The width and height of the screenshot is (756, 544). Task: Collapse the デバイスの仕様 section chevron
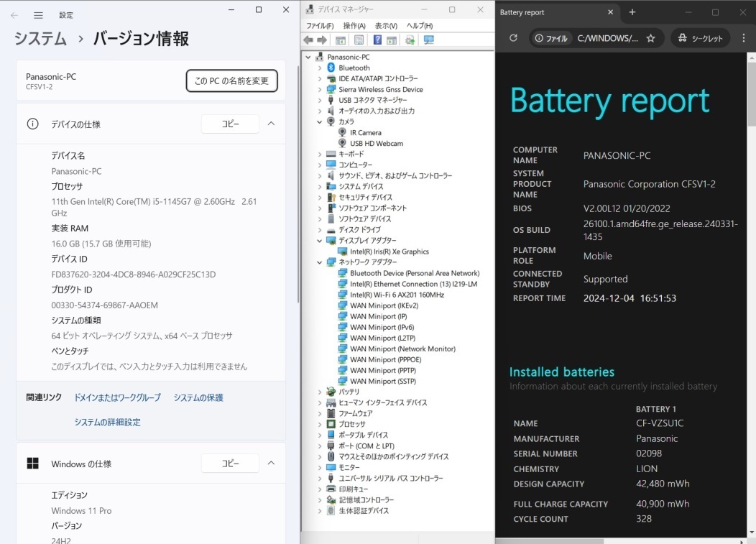tap(271, 124)
